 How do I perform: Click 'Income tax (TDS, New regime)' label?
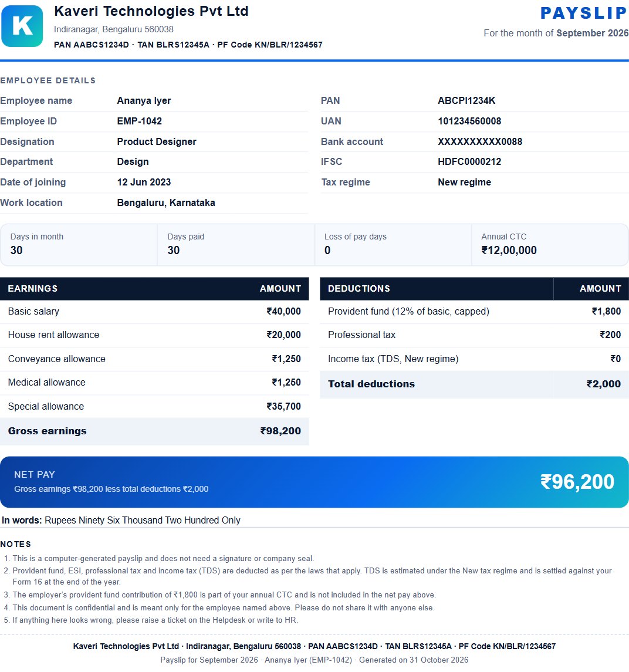click(x=393, y=359)
